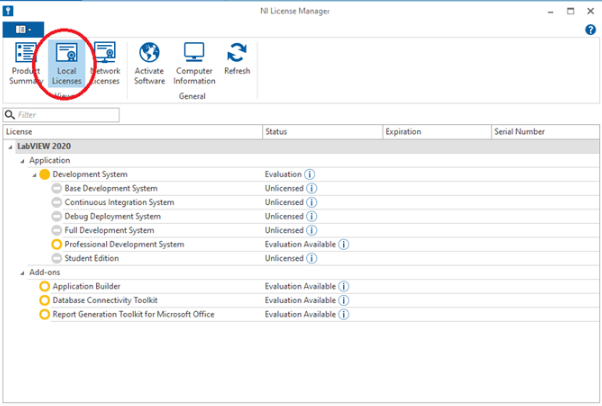This screenshot has height=406, width=602.
Task: Collapse the Add-ons group
Action: click(x=22, y=273)
